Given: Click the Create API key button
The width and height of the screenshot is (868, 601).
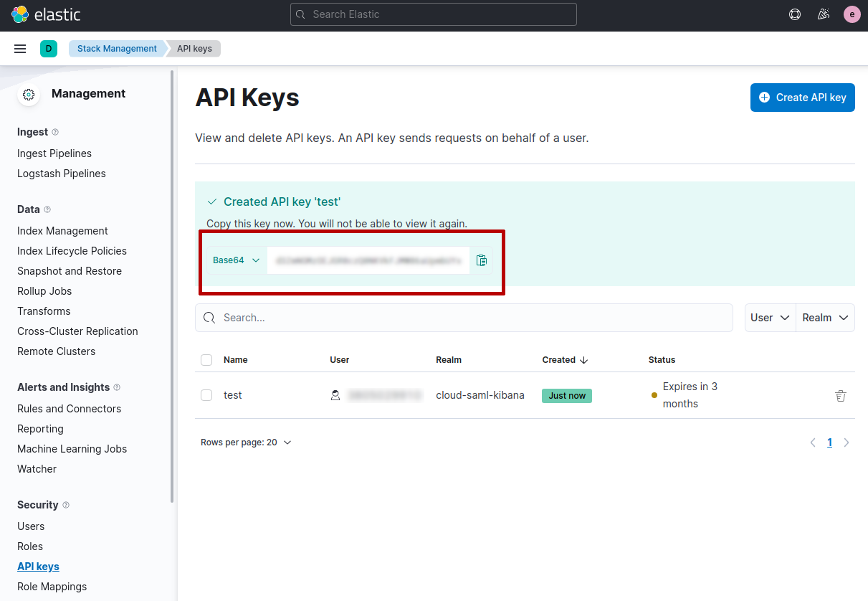Looking at the screenshot, I should [802, 97].
